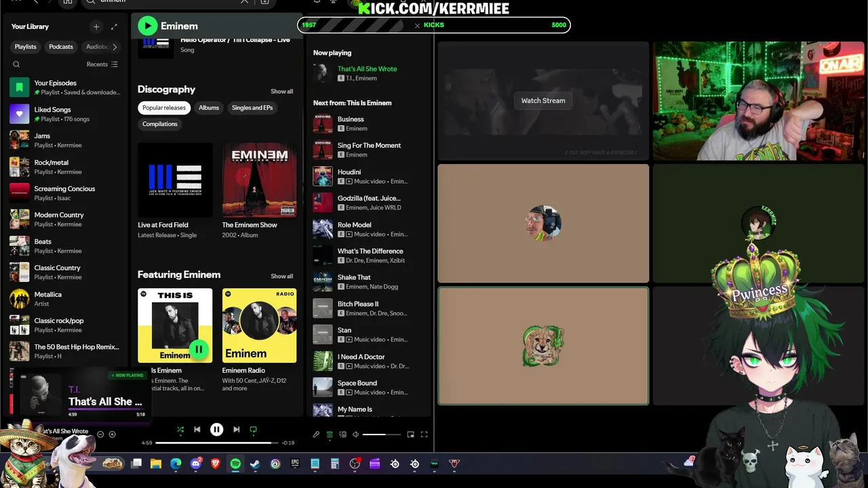Viewport: 868px width, 488px height.
Task: Play Role Model from the queue
Action: [370, 229]
